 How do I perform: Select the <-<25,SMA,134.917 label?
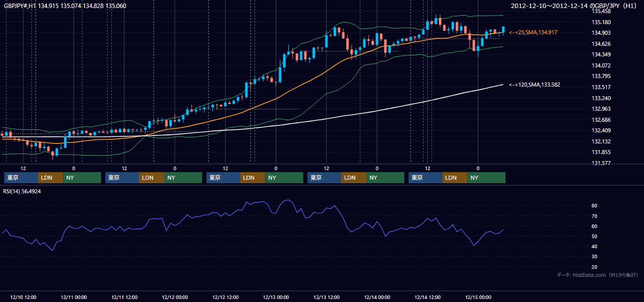coord(533,32)
